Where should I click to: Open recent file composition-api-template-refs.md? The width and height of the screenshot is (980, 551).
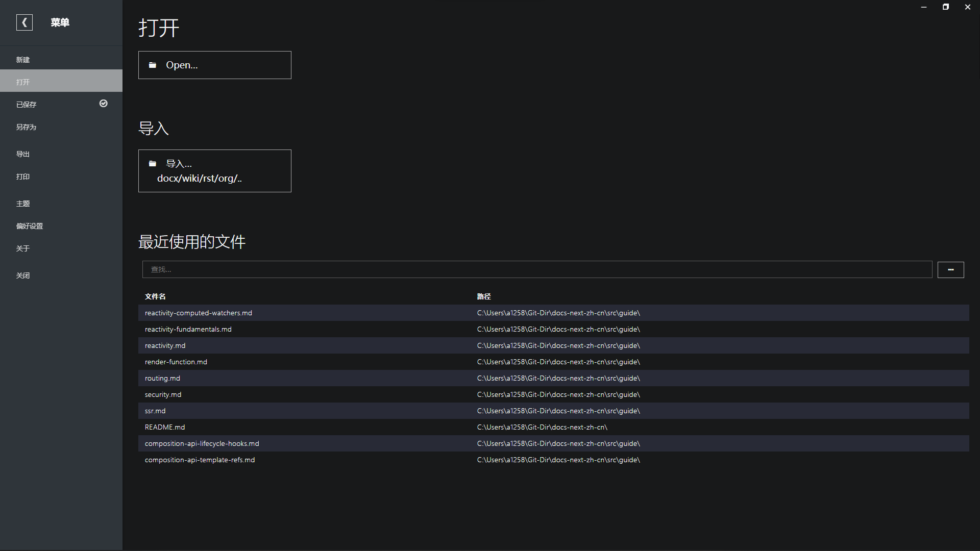(x=200, y=460)
